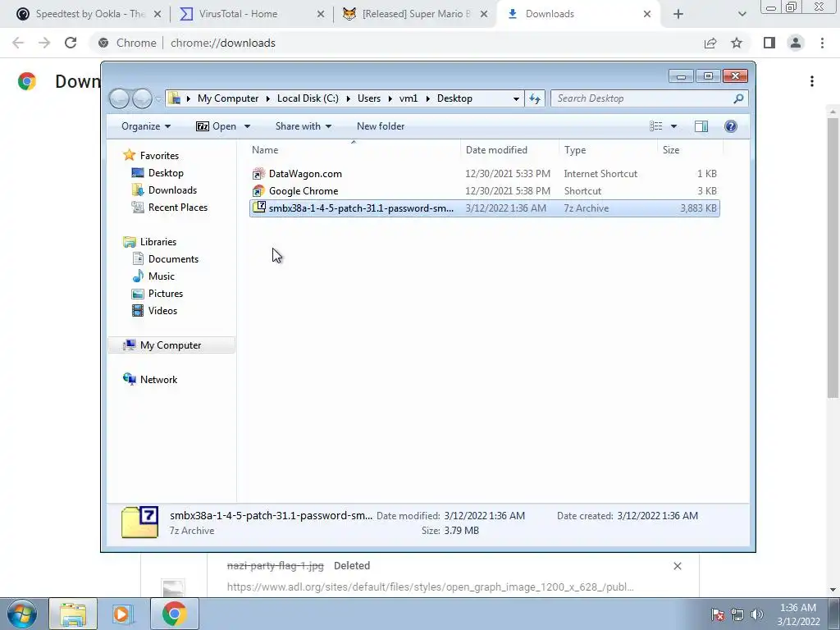Viewport: 840px width, 630px height.
Task: Open Downloads page three-dot menu
Action: 812,81
